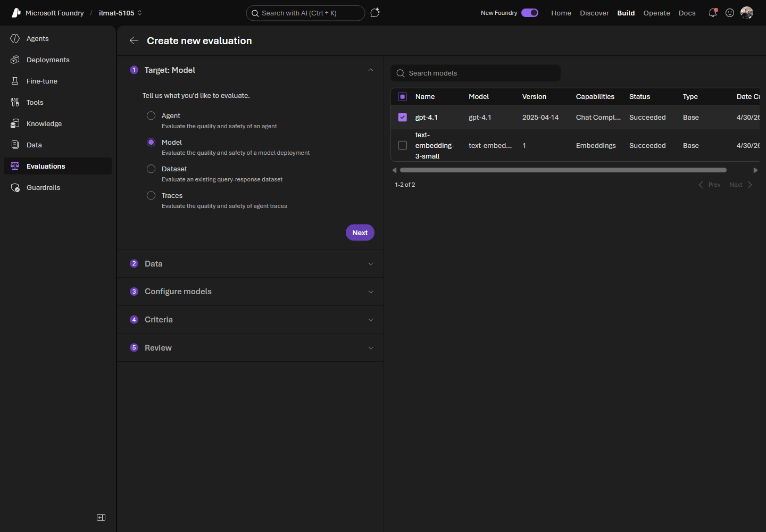Click the Tools sidebar icon
This screenshot has height=532, width=766.
coord(15,102)
